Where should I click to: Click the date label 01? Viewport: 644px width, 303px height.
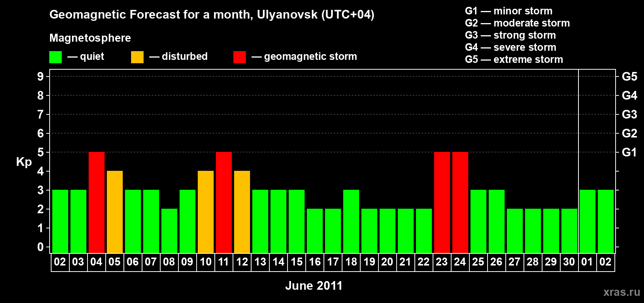(587, 262)
